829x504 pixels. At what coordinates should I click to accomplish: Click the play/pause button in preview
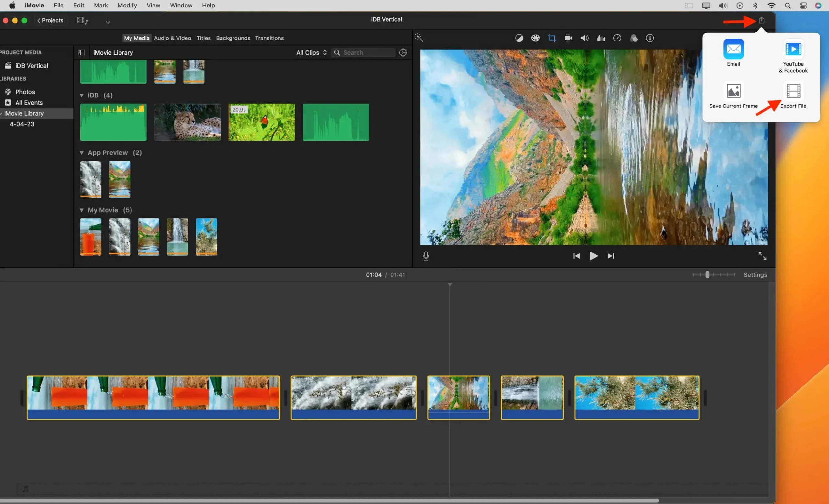tap(594, 256)
